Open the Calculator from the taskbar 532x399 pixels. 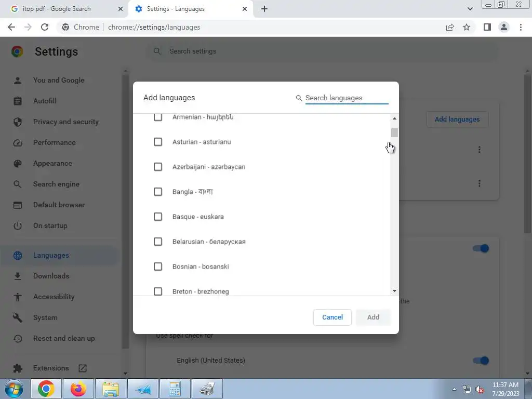[175, 389]
